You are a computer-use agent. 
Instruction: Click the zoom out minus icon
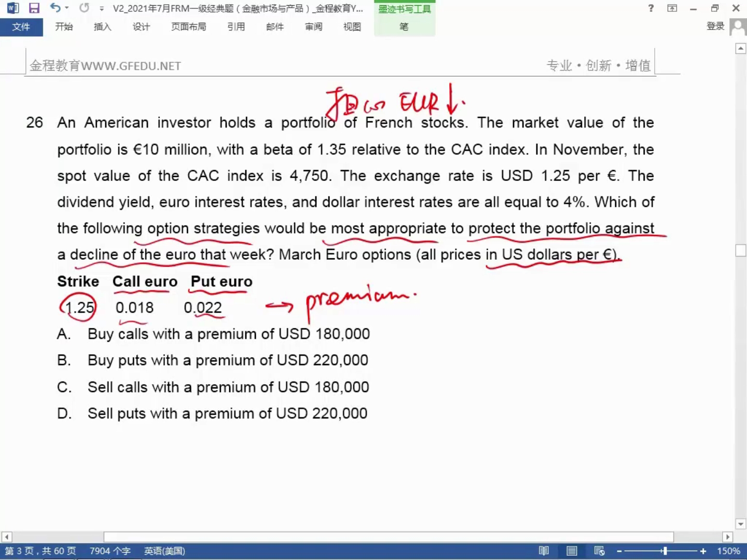click(x=619, y=551)
